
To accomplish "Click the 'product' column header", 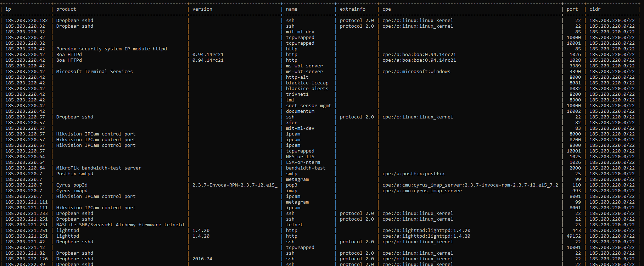I will (66, 9).
